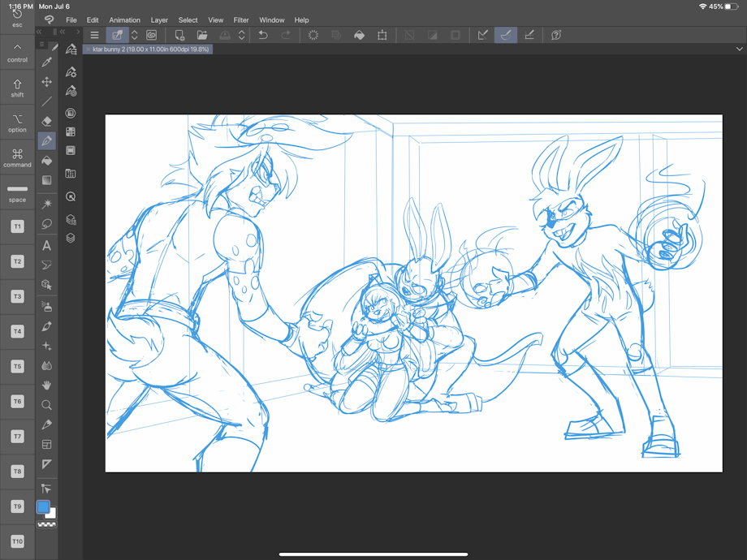Expand palette dock right chevron

(78, 32)
